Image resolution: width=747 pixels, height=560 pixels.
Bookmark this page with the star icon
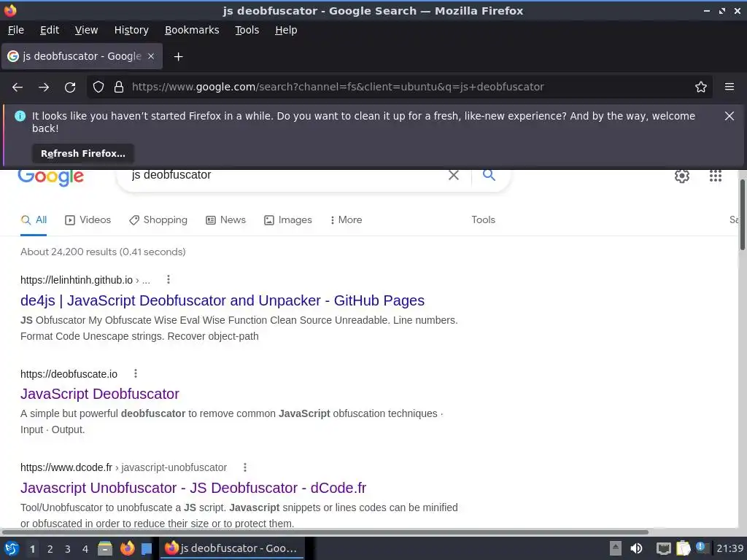[x=701, y=87]
